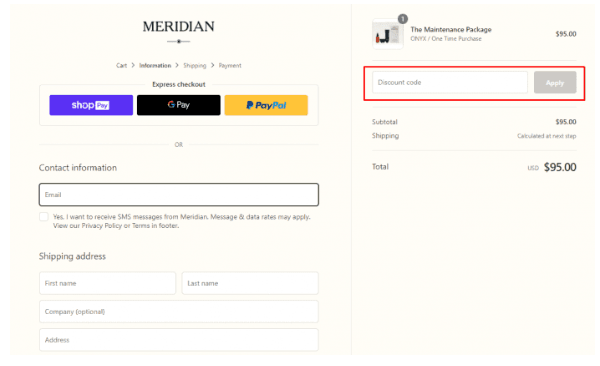Viewport: 600px width, 366px height.
Task: Select the First name field
Action: (108, 283)
